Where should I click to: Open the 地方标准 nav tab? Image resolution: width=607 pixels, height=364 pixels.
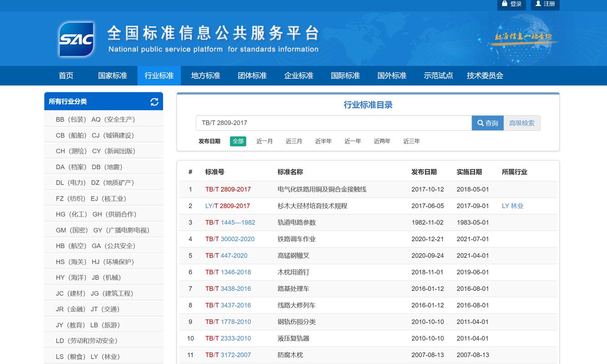[x=205, y=76]
